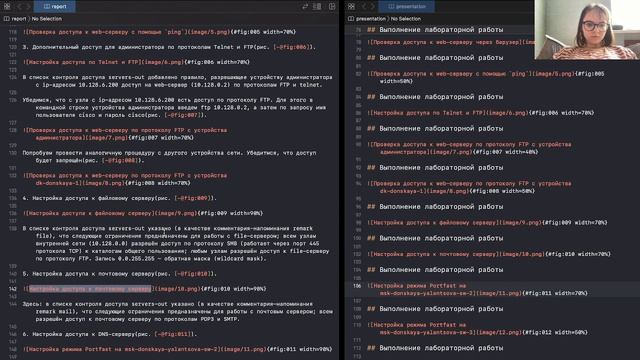Viewport: 640px width, 360px height.
Task: Click {#fig:011 width=70%} in presentation pane
Action: (555, 293)
